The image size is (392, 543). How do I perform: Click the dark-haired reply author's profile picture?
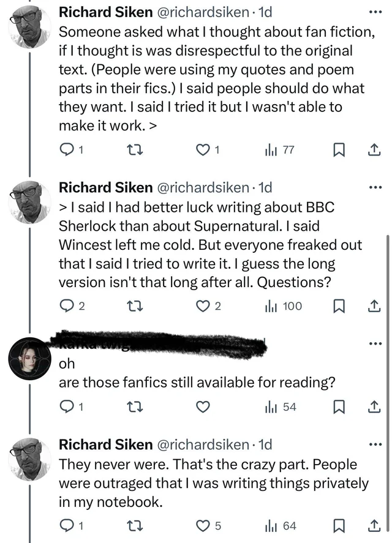pyautogui.click(x=29, y=358)
